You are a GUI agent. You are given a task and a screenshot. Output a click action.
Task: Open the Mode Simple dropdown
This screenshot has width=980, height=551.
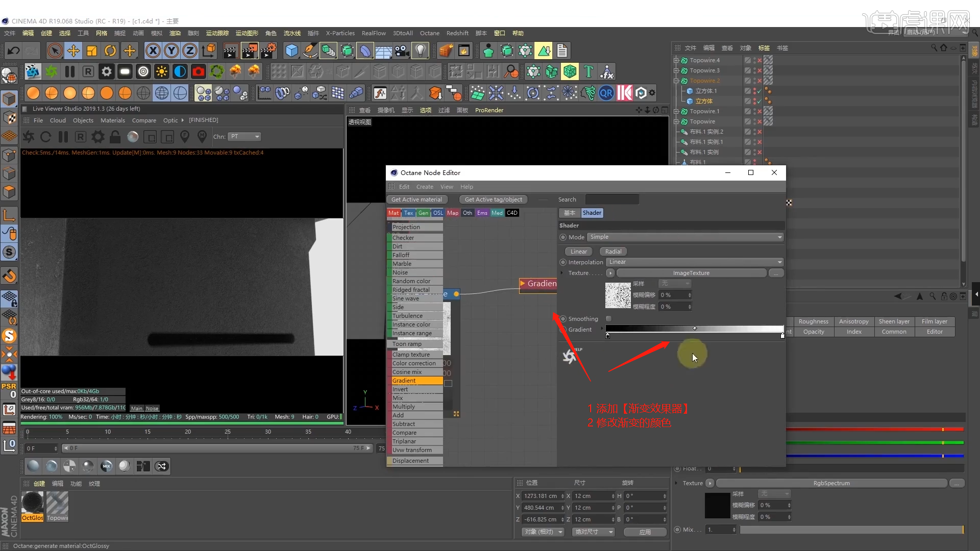(x=685, y=237)
